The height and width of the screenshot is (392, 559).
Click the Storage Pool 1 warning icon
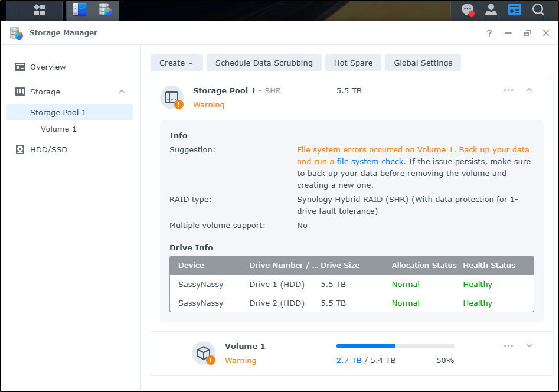pos(172,97)
